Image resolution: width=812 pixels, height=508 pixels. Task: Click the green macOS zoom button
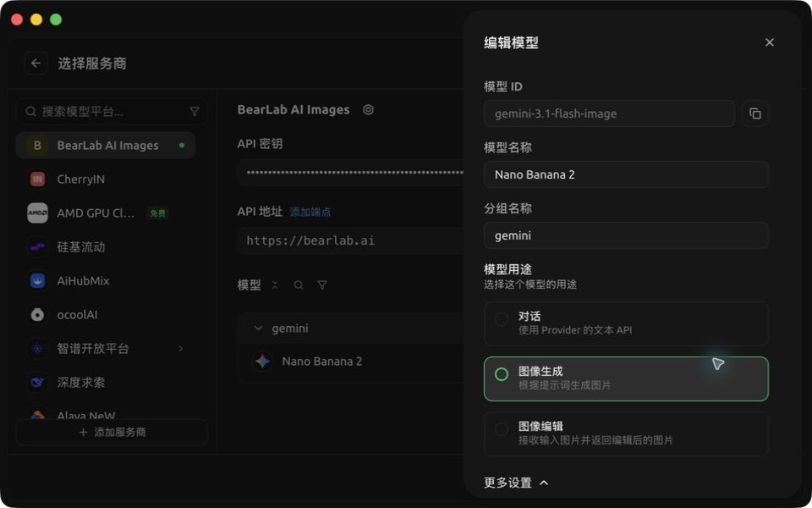(56, 19)
